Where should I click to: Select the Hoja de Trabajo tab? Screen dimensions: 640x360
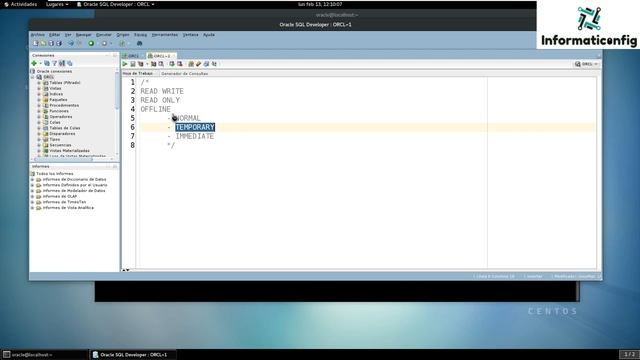click(x=138, y=73)
